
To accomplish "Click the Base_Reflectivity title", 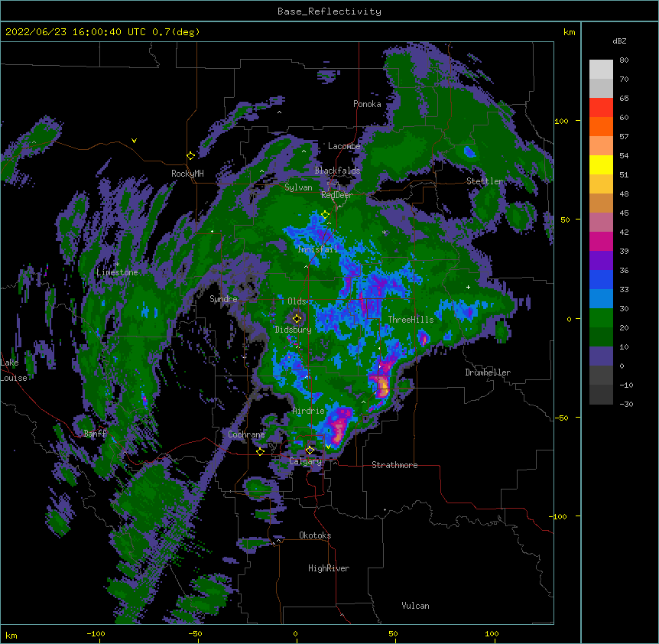I will click(329, 11).
